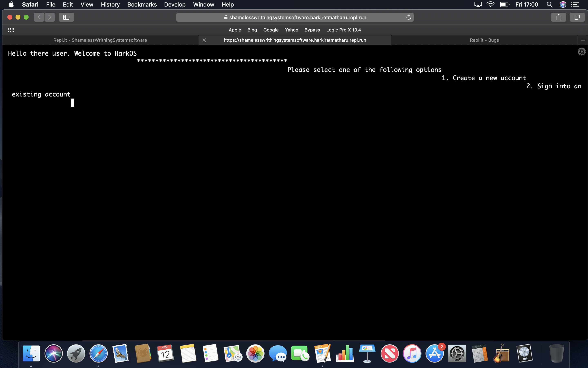Open the Bing bookmark link
The image size is (588, 368).
(x=252, y=30)
